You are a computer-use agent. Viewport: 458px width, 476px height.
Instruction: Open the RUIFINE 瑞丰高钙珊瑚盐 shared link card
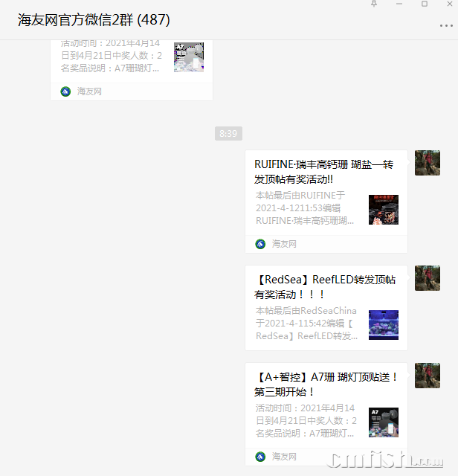326,202
